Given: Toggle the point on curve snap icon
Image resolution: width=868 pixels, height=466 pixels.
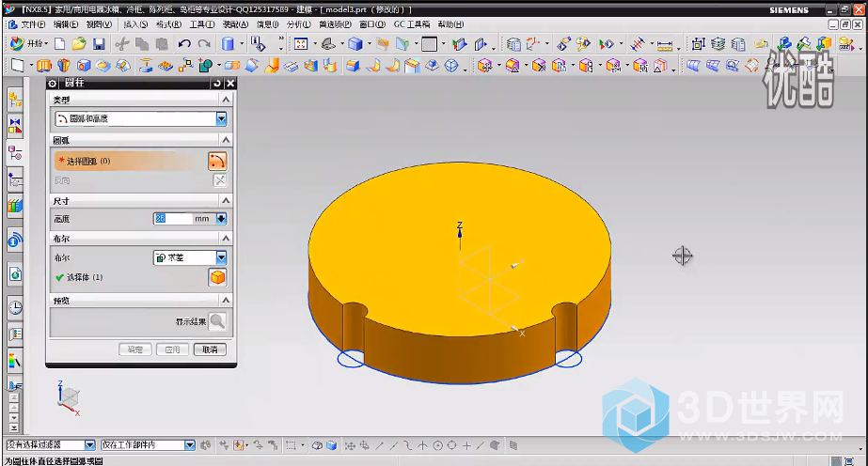Looking at the screenshot, I should point(480,445).
